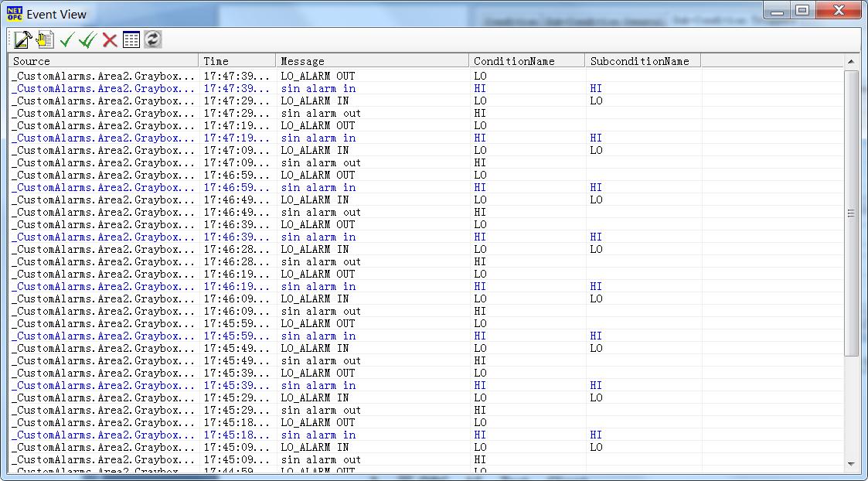The height and width of the screenshot is (481, 868).
Task: Select 'sin alarm out' message at 17:45:29
Action: 321,410
